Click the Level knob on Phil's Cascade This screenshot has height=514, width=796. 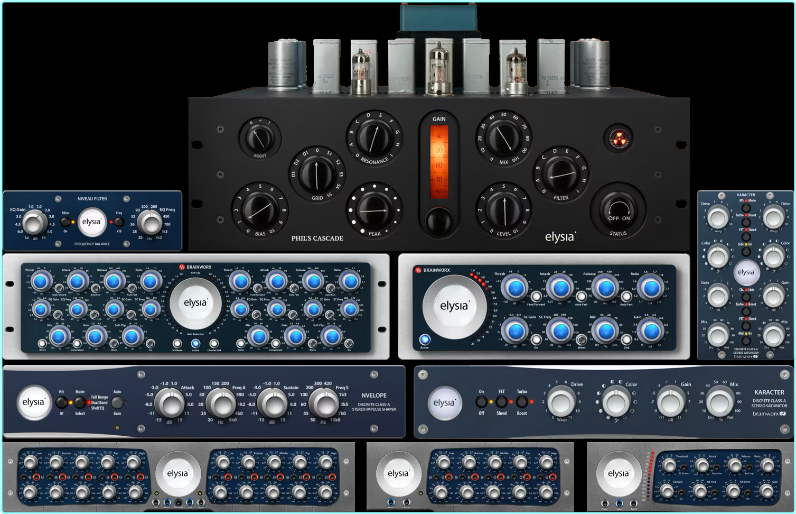(504, 210)
